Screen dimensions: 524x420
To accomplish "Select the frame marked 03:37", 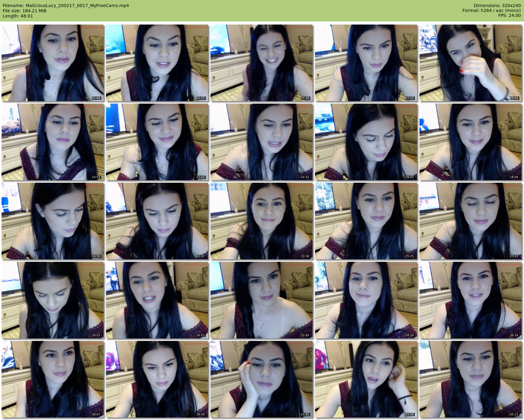I will (157, 63).
